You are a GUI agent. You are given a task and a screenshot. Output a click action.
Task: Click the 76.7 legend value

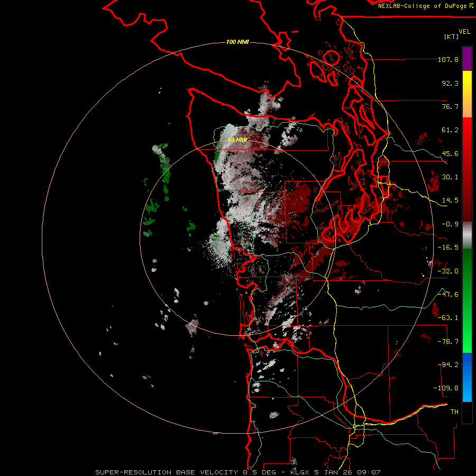(x=450, y=106)
